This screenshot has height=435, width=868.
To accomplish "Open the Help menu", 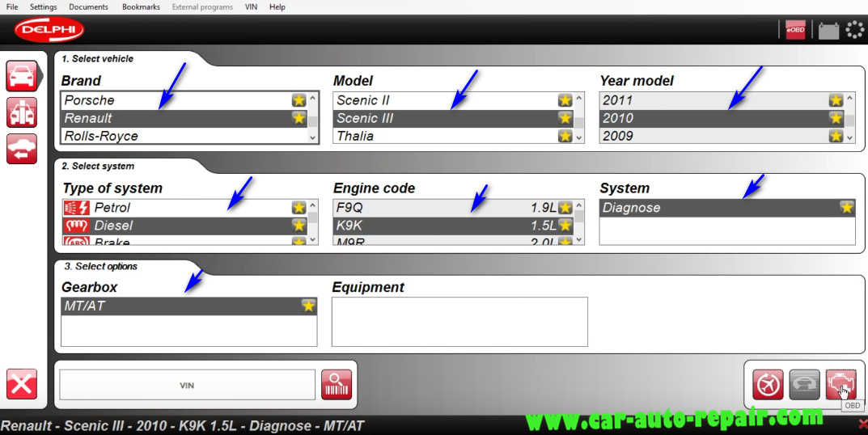I will point(277,7).
